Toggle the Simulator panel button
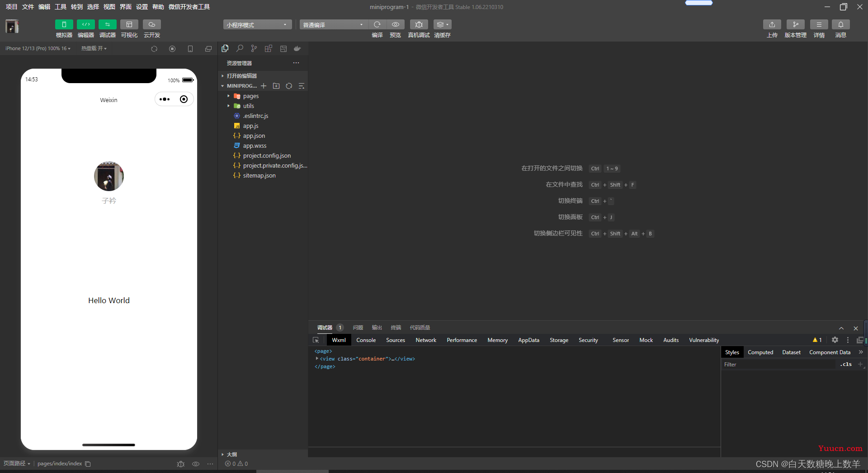Image resolution: width=868 pixels, height=473 pixels. [64, 24]
